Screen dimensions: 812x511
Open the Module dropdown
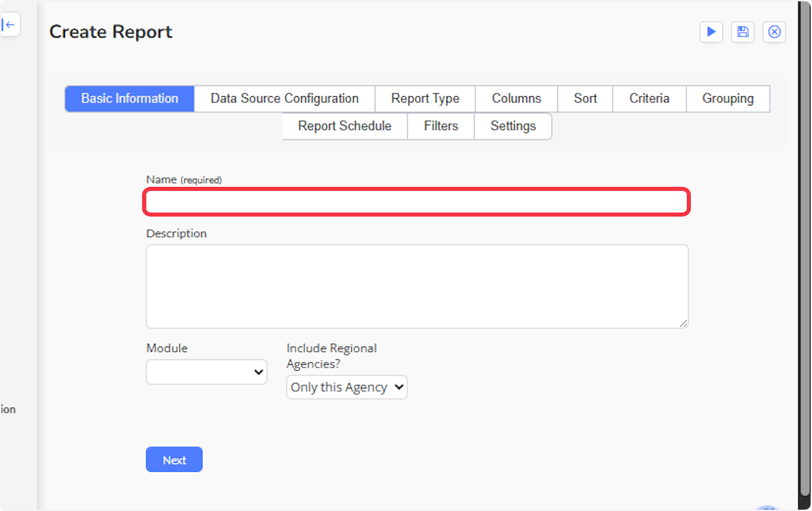pos(206,372)
